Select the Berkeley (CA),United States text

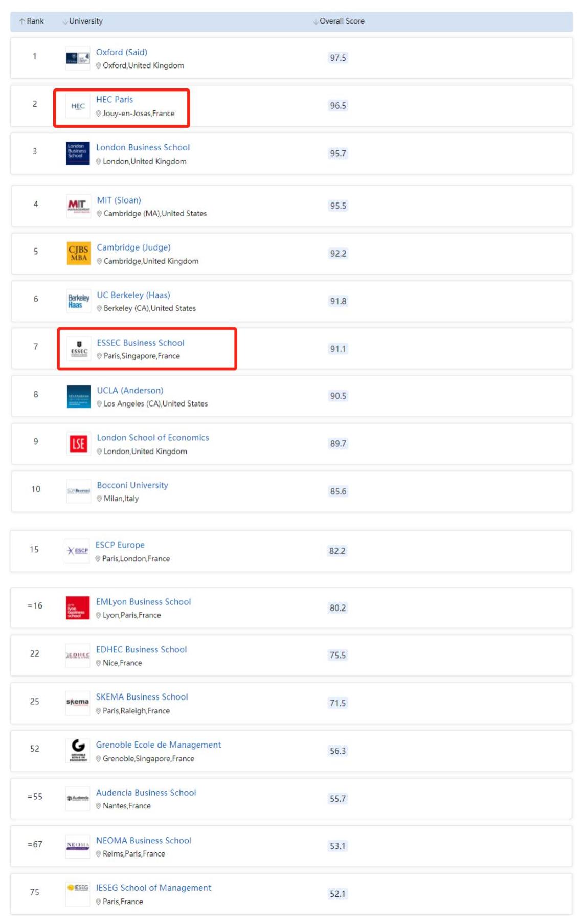point(150,308)
